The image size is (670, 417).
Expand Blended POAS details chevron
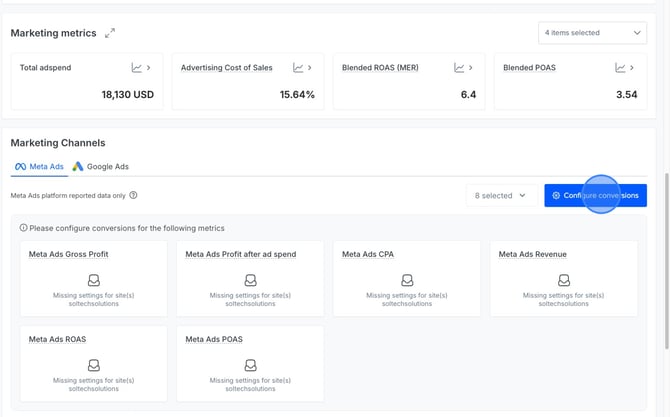pos(633,68)
